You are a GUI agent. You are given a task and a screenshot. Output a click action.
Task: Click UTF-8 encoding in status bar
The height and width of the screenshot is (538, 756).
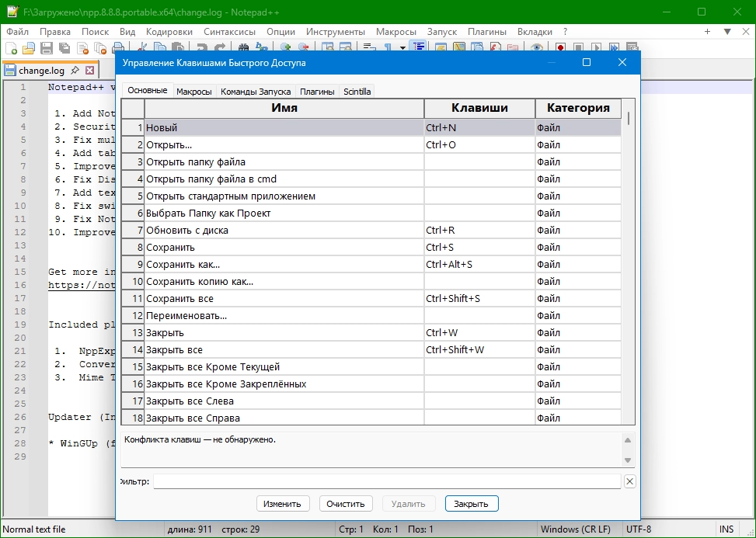[x=639, y=529]
